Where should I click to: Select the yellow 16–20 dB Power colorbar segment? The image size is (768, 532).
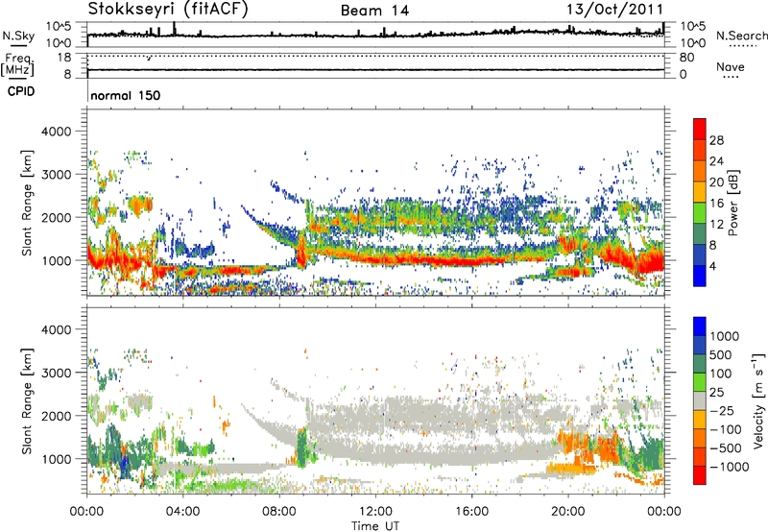pyautogui.click(x=700, y=192)
